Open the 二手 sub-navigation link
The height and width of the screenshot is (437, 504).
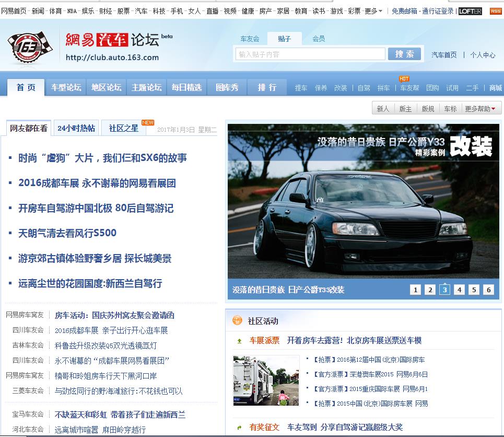click(x=472, y=88)
